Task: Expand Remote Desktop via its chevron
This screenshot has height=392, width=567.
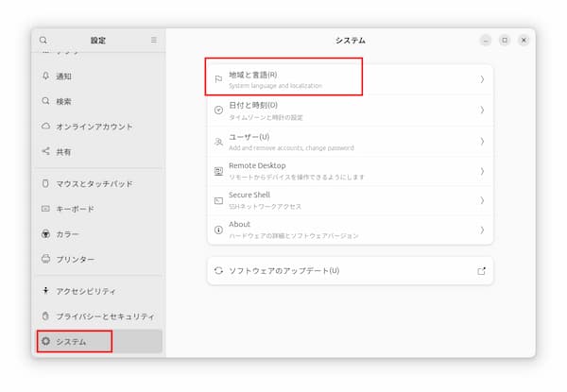Action: [482, 171]
